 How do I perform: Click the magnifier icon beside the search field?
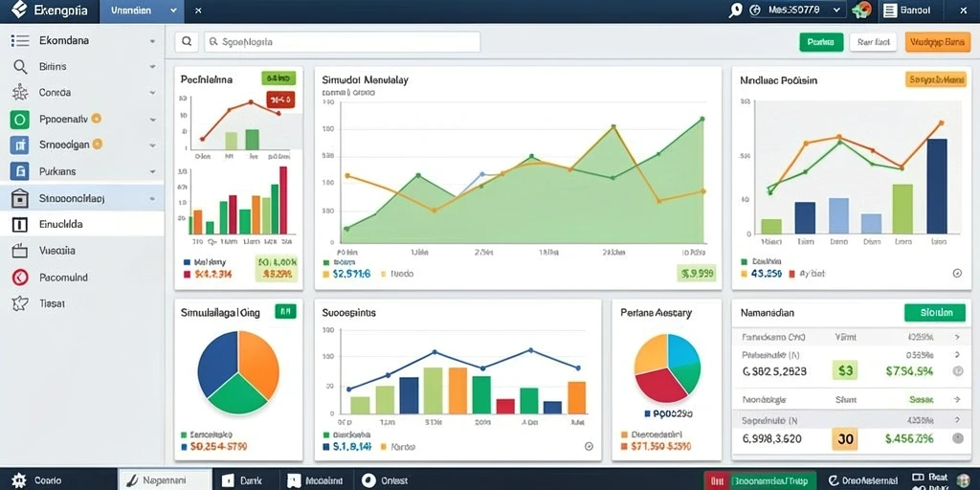pyautogui.click(x=187, y=42)
